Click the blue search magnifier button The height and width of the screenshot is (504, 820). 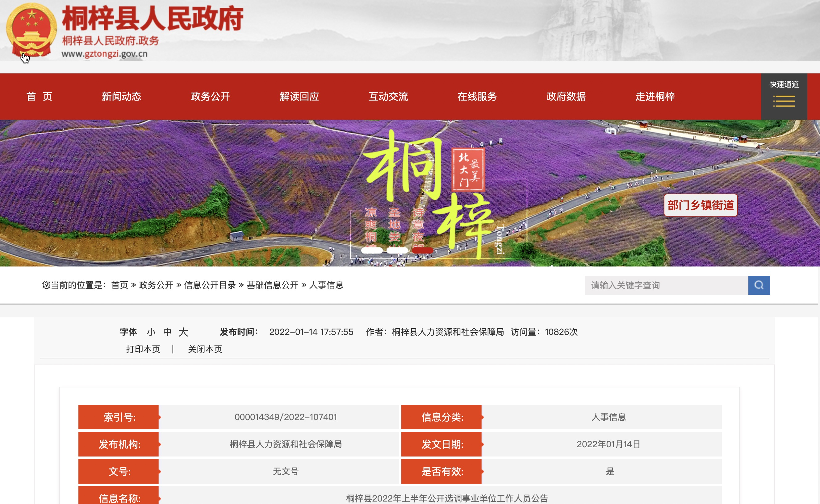[759, 285]
